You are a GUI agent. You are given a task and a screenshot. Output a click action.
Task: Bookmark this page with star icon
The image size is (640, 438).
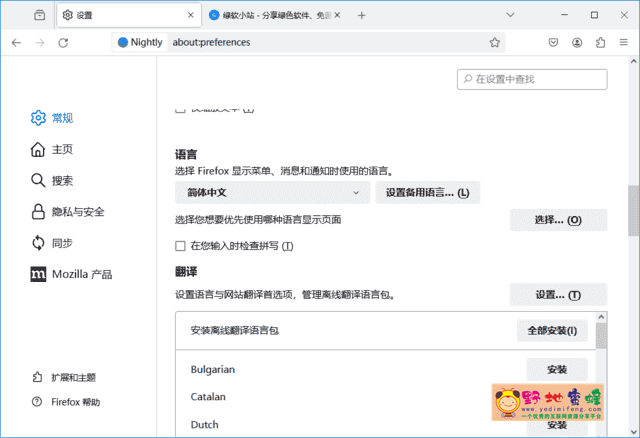495,42
